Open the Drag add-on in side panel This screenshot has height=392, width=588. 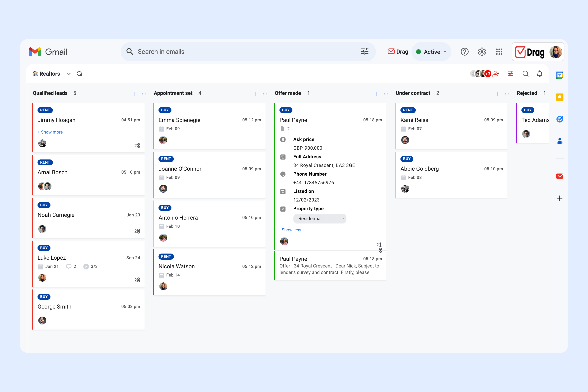(x=560, y=176)
